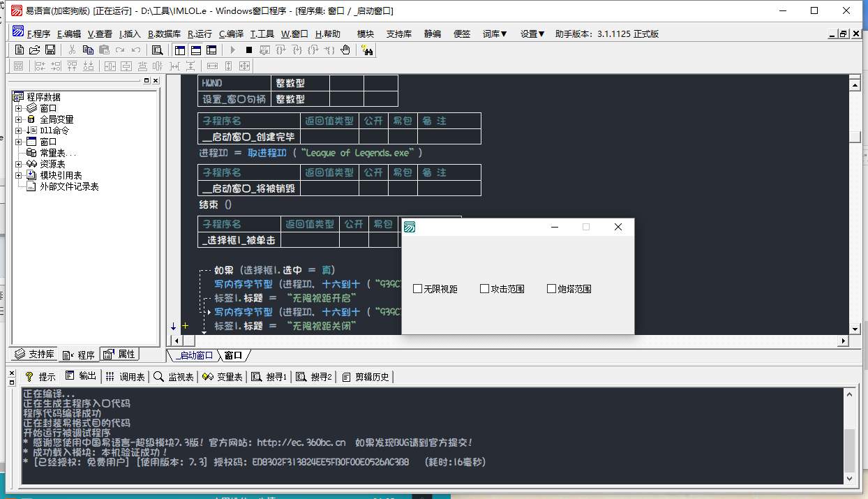Enable the 无限视距 checkbox
The width and height of the screenshot is (868, 499).
[x=418, y=289]
